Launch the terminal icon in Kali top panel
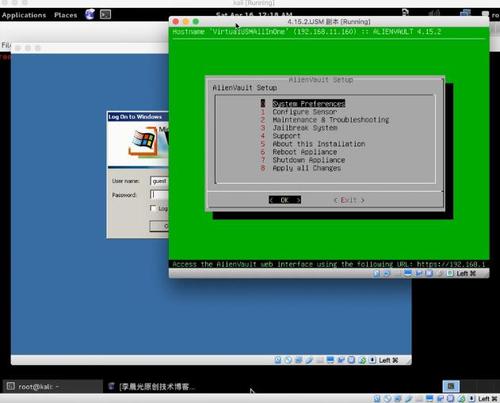 pos(105,14)
